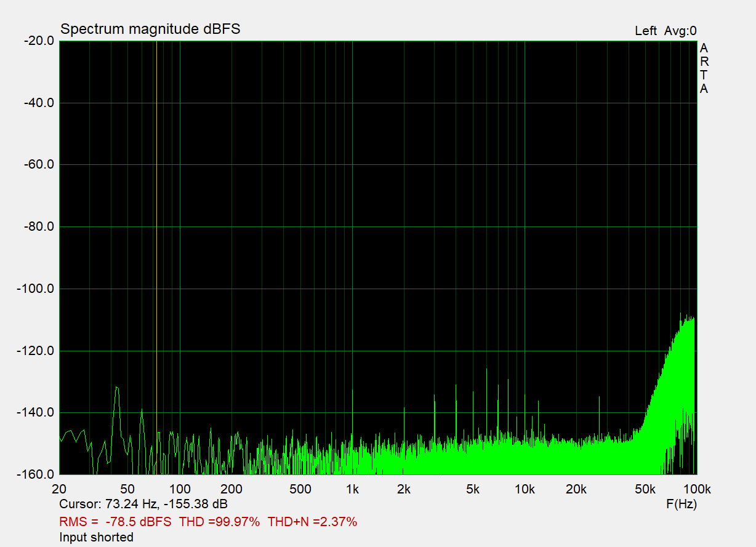756x547 pixels.
Task: Click the 1k frequency axis label
Action: 352,490
